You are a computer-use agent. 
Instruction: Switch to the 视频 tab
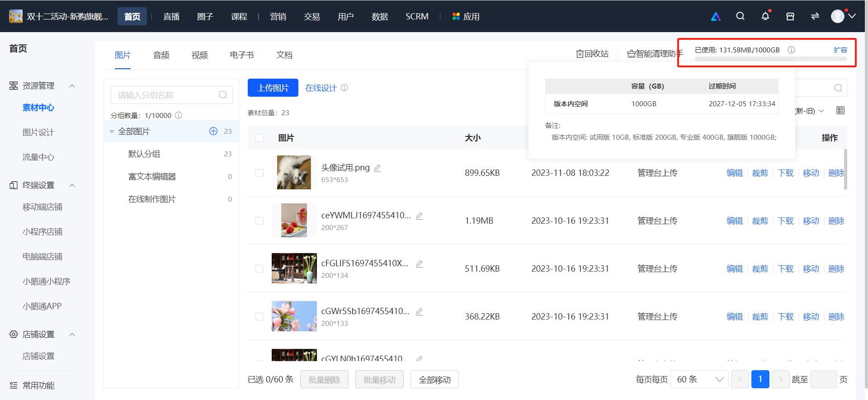(199, 55)
